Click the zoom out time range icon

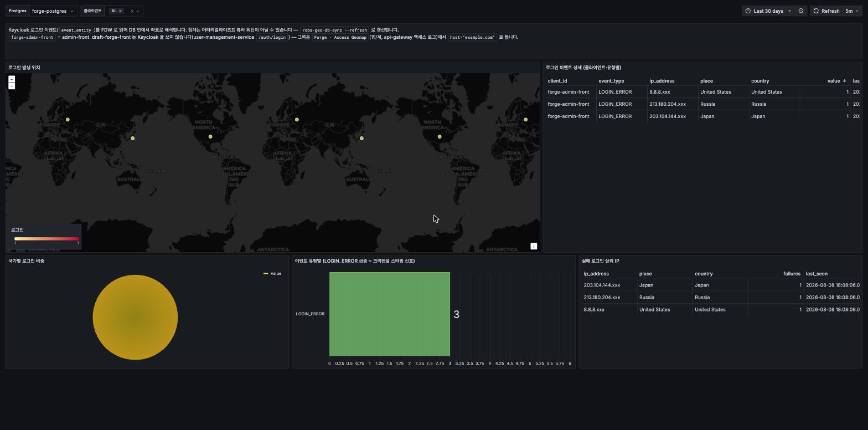point(801,11)
